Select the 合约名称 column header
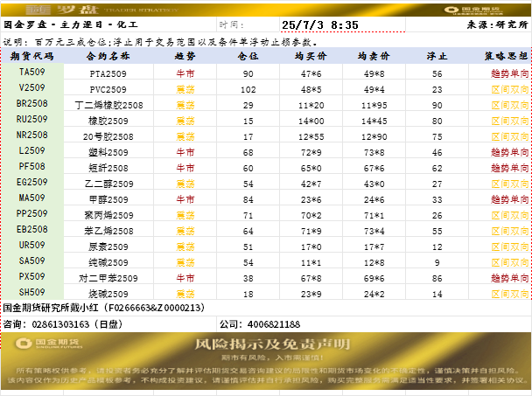Viewport: 532px width, 396px height. pos(108,56)
